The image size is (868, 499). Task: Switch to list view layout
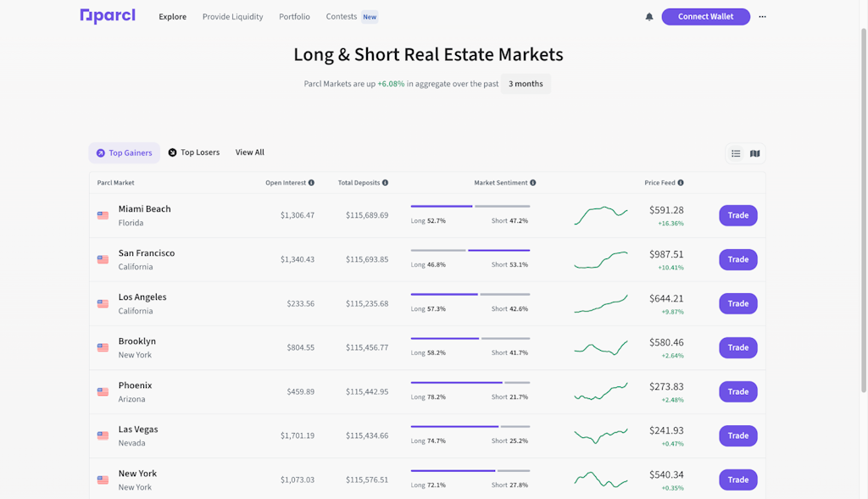(736, 153)
